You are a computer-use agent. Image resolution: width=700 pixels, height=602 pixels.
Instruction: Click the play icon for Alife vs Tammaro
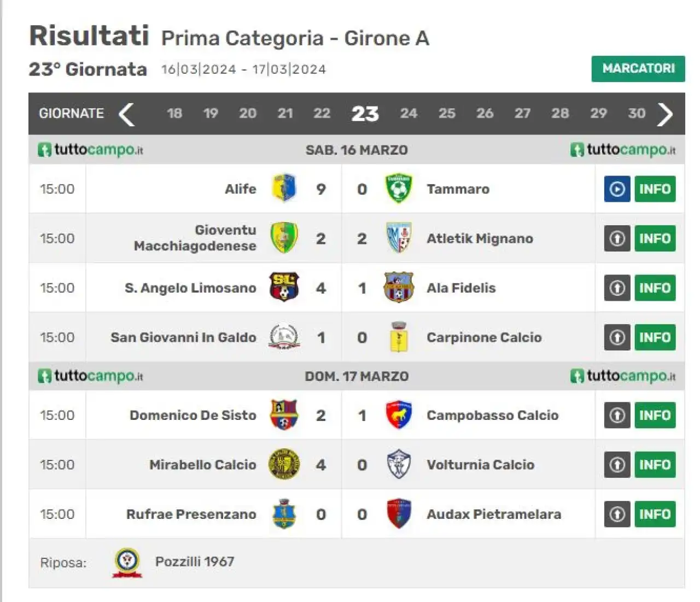pos(617,189)
